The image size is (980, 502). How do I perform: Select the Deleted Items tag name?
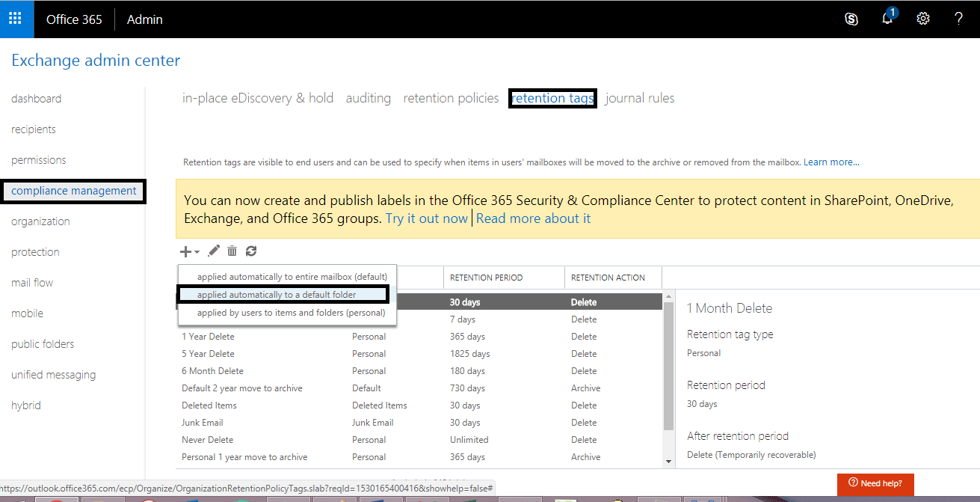point(209,405)
